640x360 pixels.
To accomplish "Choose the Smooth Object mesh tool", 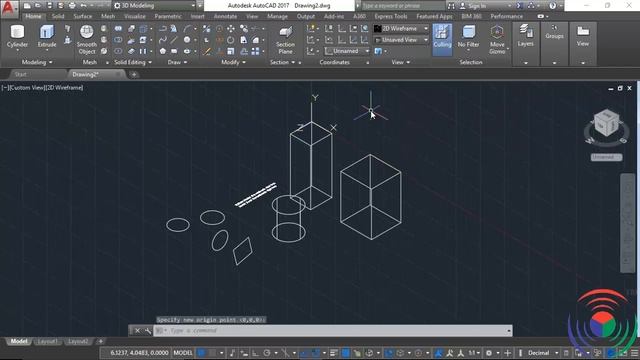I will [x=87, y=39].
